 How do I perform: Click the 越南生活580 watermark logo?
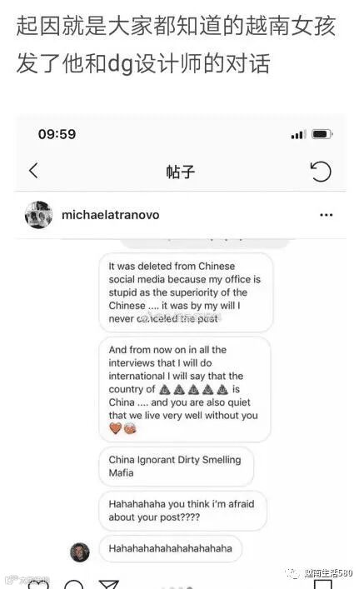click(319, 573)
